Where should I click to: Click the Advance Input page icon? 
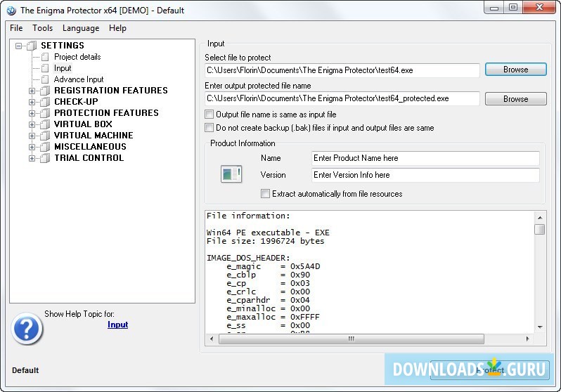pos(45,79)
